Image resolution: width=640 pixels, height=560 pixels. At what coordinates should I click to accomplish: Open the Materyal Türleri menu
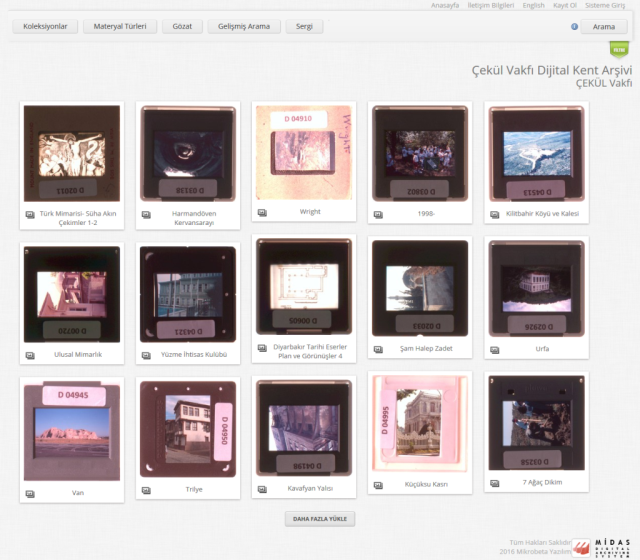120,26
